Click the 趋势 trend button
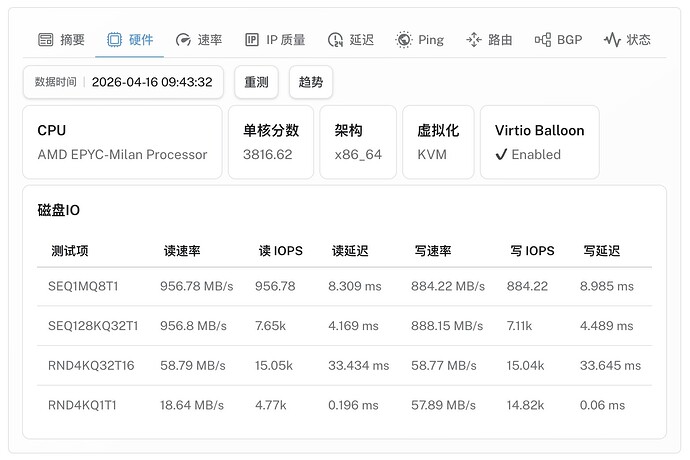The width and height of the screenshot is (690, 460). pos(311,82)
